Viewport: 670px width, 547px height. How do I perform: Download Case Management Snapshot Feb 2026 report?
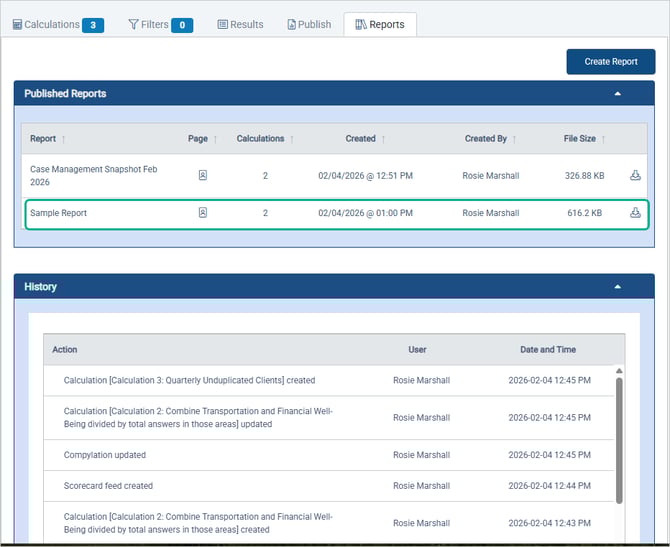tap(635, 176)
